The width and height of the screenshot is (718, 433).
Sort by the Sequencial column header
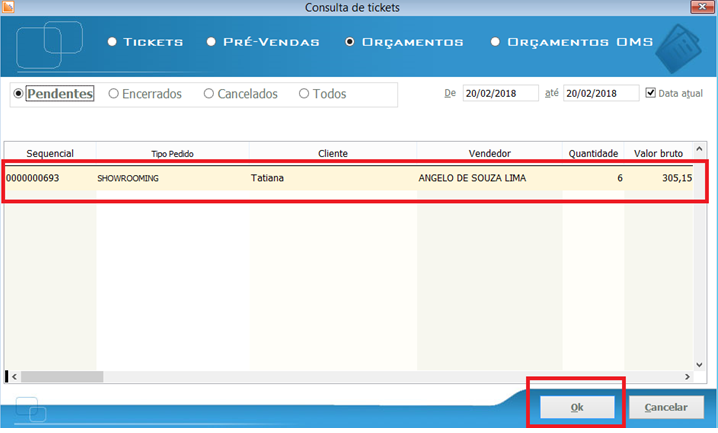click(x=50, y=153)
